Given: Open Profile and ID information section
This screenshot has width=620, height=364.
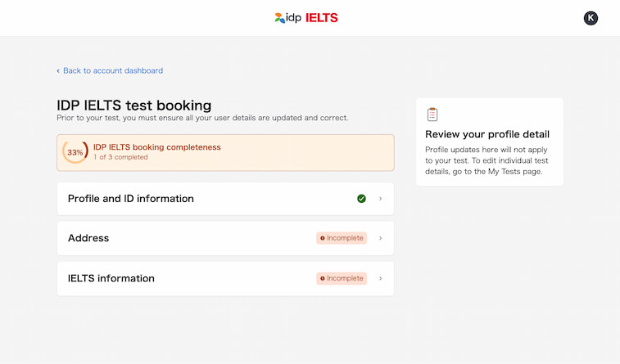Looking at the screenshot, I should 225,199.
